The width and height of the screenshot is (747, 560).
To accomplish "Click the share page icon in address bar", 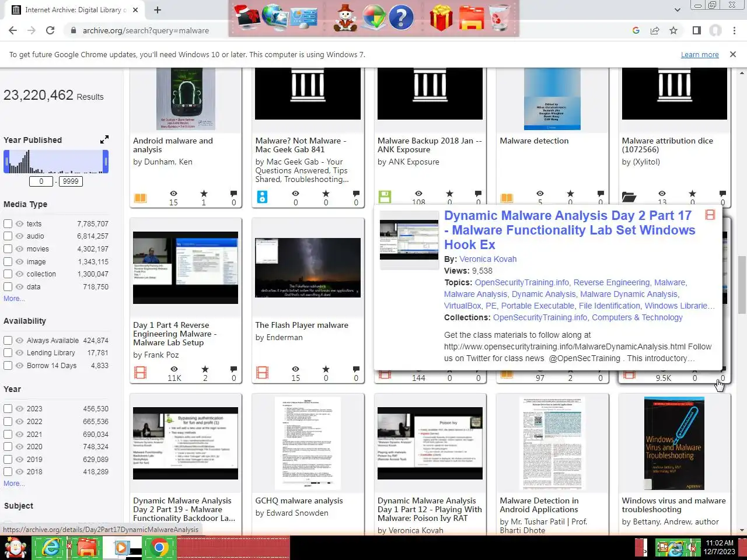I will (655, 30).
